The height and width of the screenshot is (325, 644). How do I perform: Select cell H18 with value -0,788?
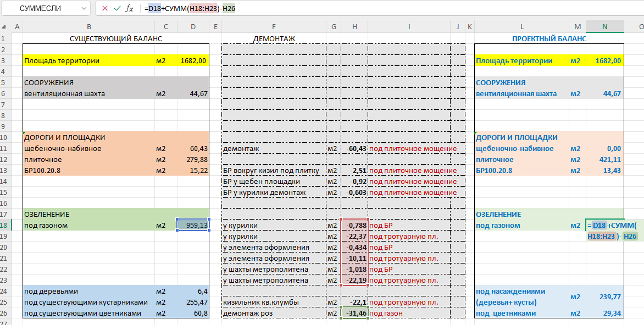[354, 225]
